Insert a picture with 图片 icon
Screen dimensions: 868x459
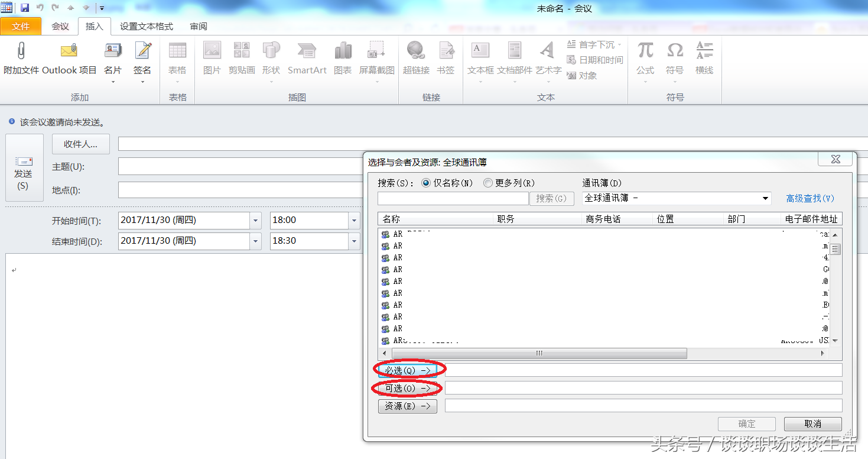point(212,51)
